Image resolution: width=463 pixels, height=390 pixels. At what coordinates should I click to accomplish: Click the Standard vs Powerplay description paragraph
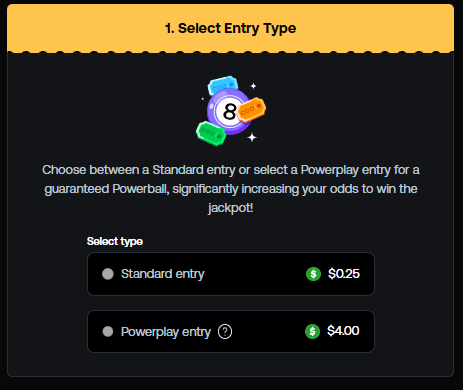tap(231, 189)
